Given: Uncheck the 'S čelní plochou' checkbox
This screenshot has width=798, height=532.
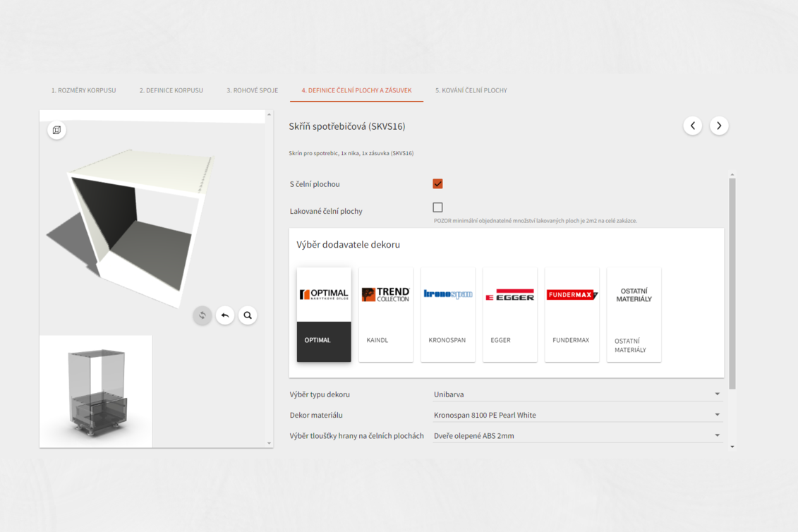Looking at the screenshot, I should point(437,184).
